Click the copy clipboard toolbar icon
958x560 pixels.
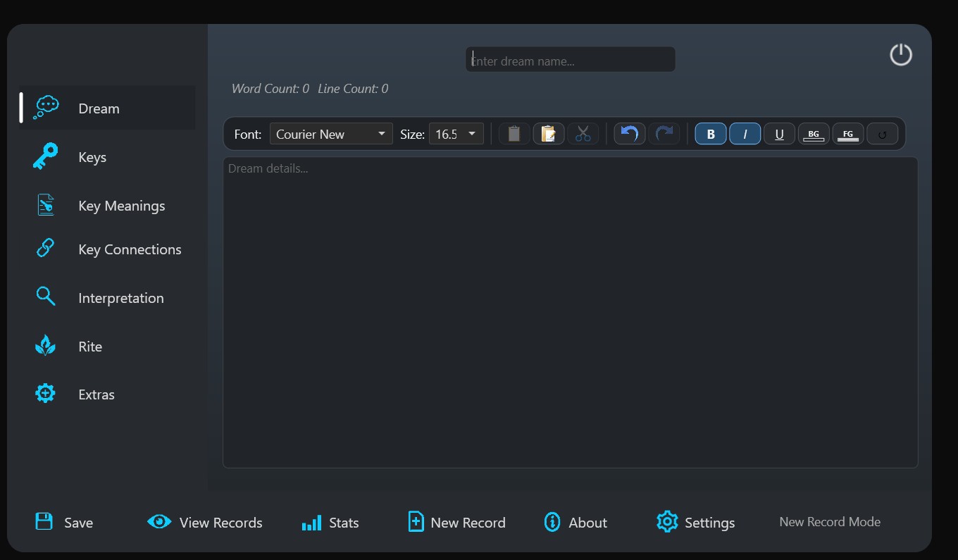coord(514,134)
